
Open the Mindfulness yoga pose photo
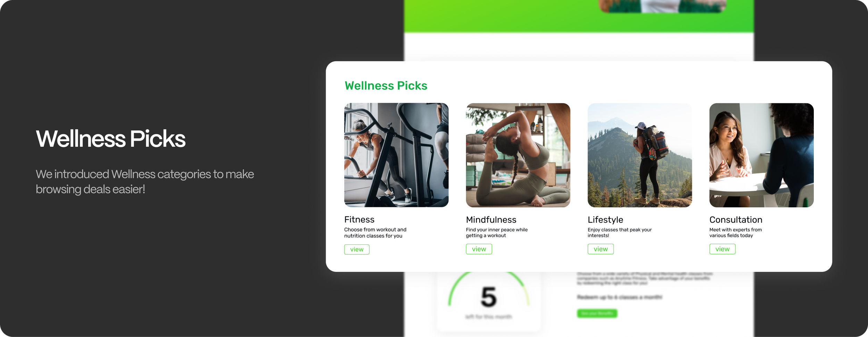pos(518,155)
